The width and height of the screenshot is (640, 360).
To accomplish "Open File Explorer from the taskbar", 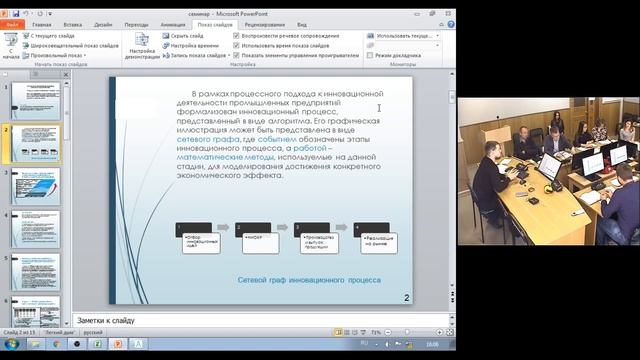I will (x=36, y=344).
